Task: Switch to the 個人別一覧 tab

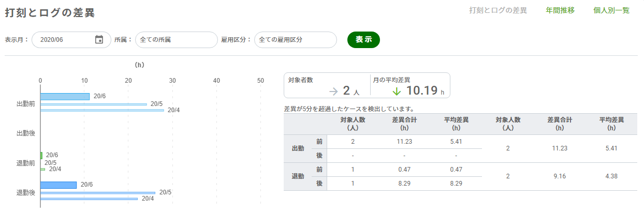Action: (611, 10)
